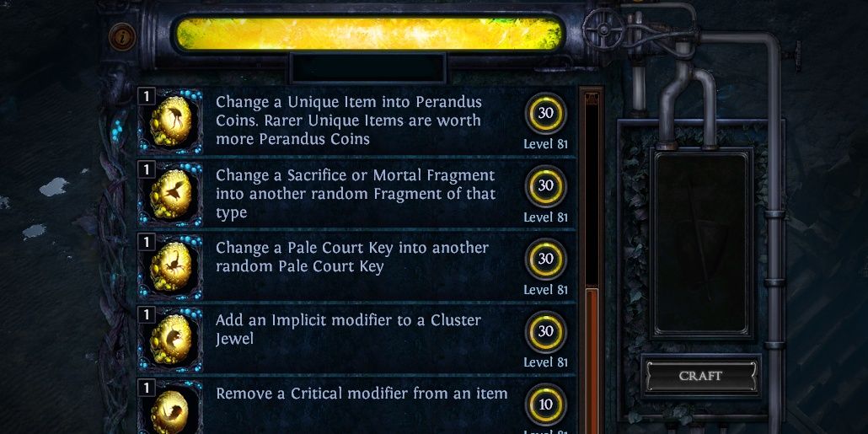Click the 10 lifeforce cost badge for Critical removal
Image resolution: width=868 pixels, height=434 pixels.
546,405
